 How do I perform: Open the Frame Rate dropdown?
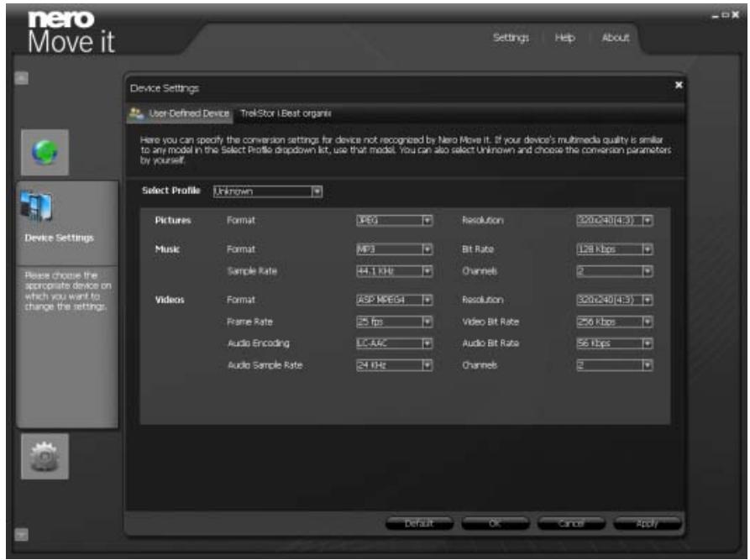pyautogui.click(x=395, y=322)
